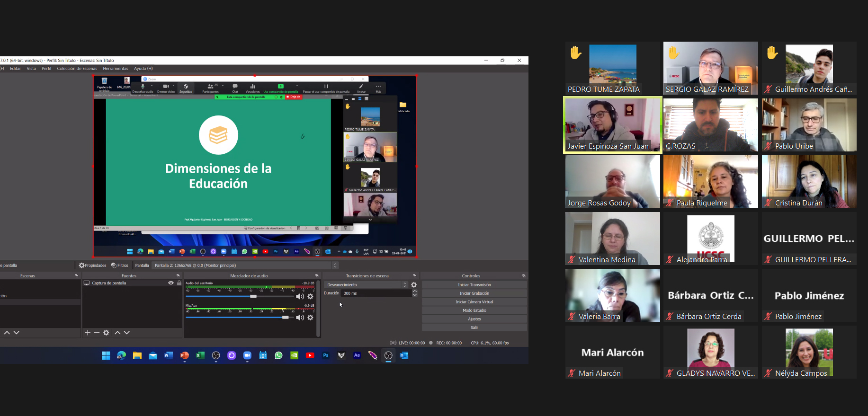Viewport: 868px width, 416px height.
Task: Remove selected source with the minus icon
Action: pos(97,333)
